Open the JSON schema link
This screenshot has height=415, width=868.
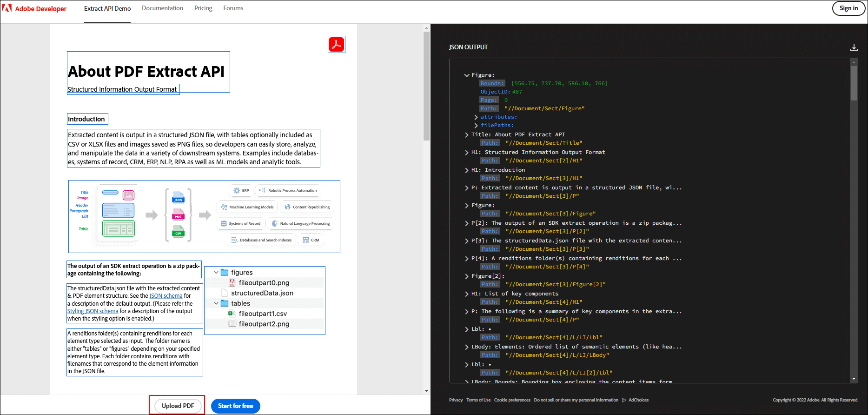click(166, 296)
